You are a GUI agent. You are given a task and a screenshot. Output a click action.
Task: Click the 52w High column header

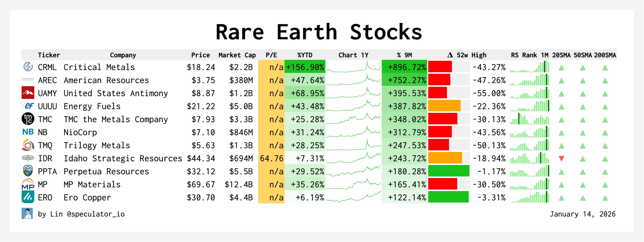tap(467, 55)
